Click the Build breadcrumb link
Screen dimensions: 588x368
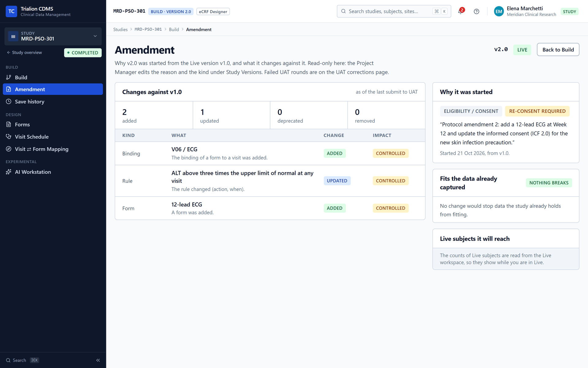pos(174,29)
